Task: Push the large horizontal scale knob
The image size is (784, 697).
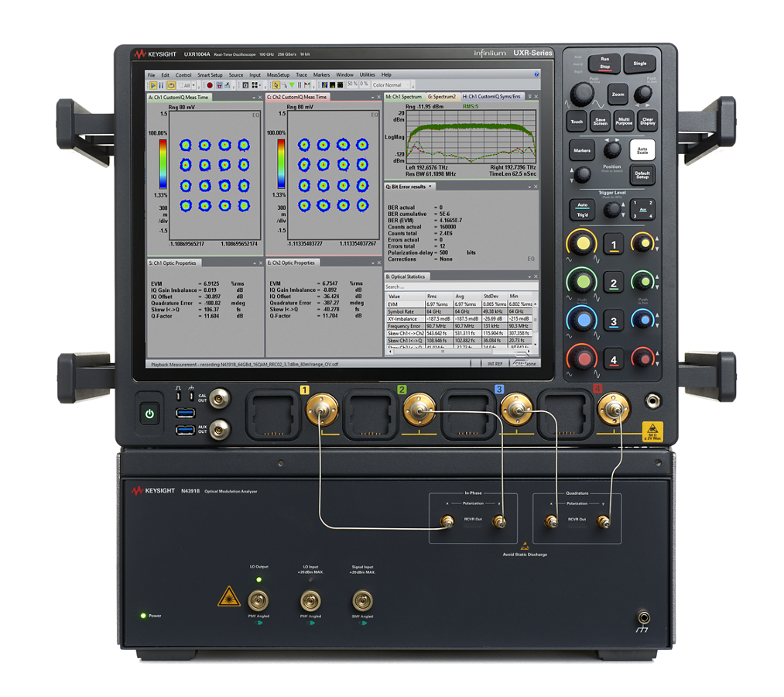Action: 581,94
